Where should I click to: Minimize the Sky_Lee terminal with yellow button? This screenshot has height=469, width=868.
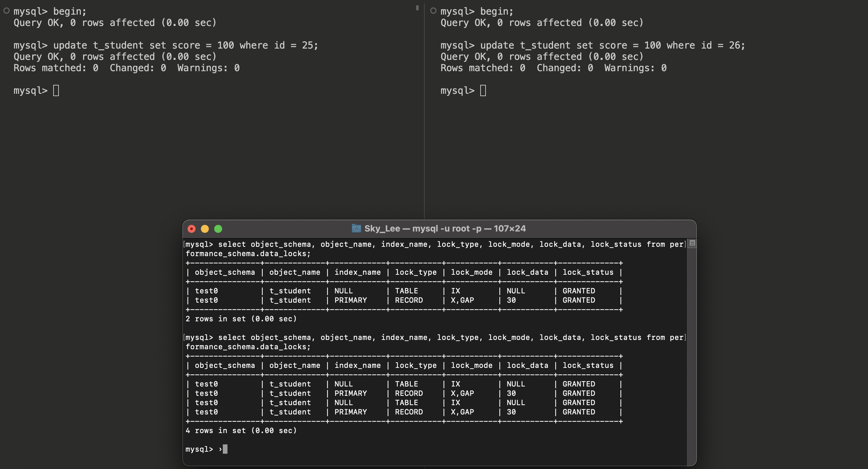tap(205, 229)
